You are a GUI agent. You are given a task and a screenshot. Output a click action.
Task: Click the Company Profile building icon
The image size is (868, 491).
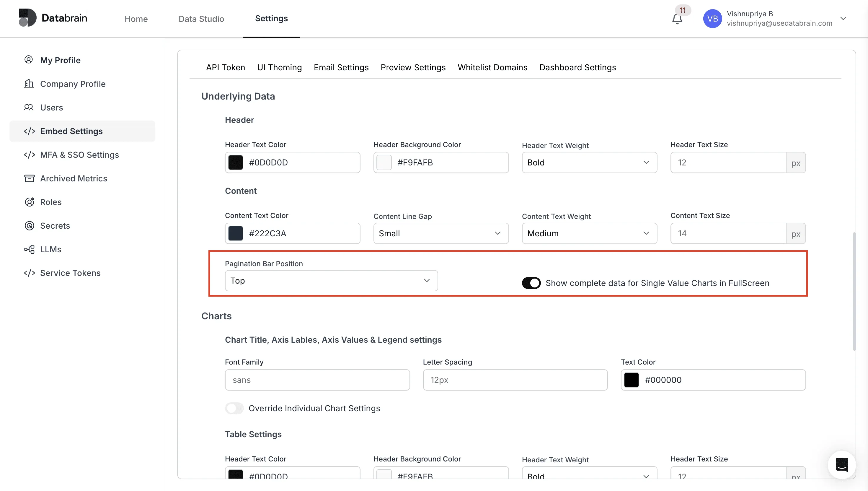coord(29,83)
